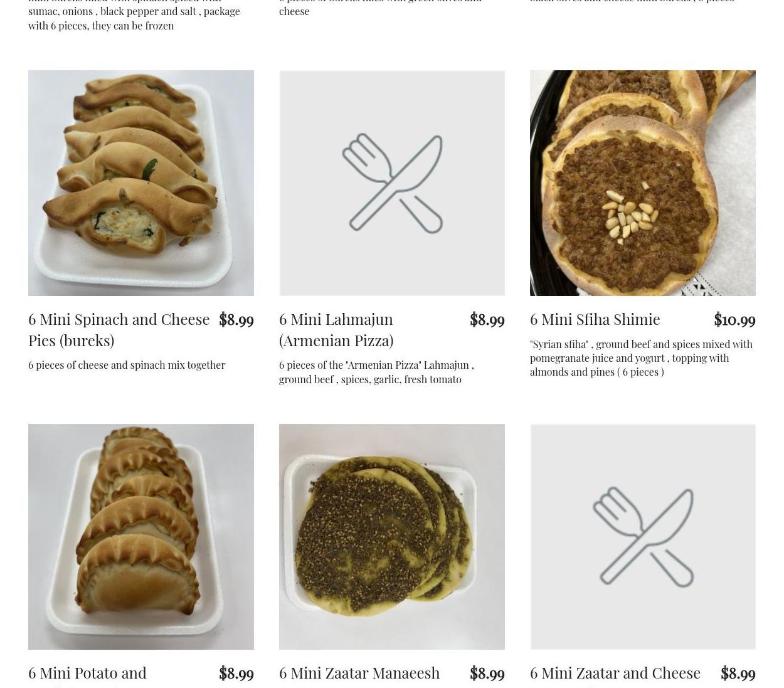This screenshot has width=784, height=688.
Task: Click the cheese and spinach mix description
Action: click(127, 365)
